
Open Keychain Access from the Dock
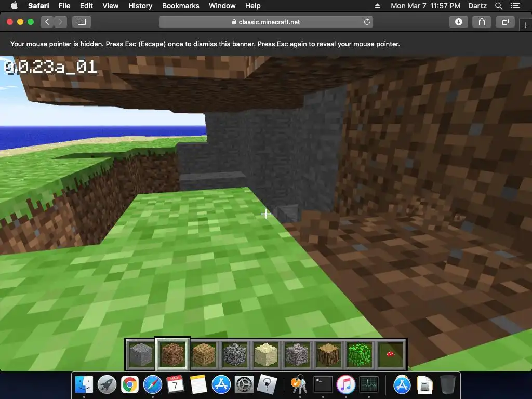300,385
